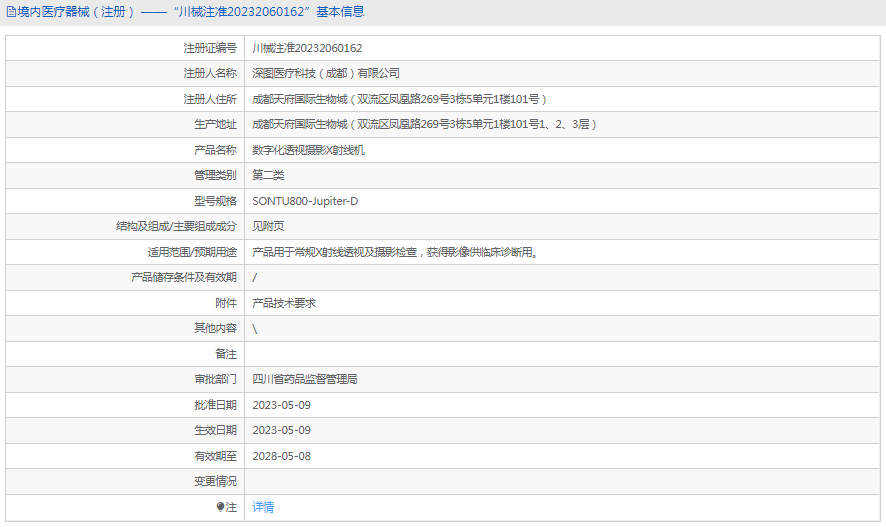The image size is (886, 527).
Task: Click the bulb icon next to 注
Action: click(220, 507)
